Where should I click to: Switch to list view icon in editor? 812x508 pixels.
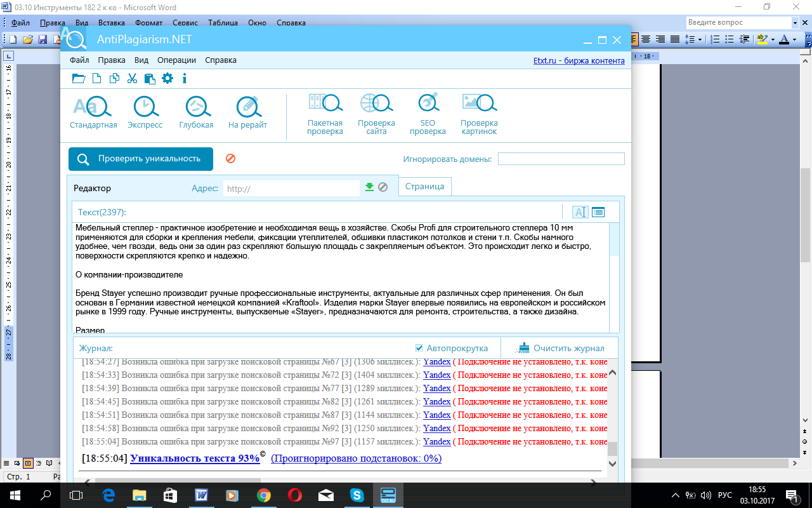pos(598,212)
